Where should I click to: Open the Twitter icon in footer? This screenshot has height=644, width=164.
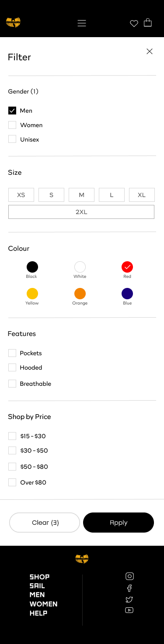129,599
